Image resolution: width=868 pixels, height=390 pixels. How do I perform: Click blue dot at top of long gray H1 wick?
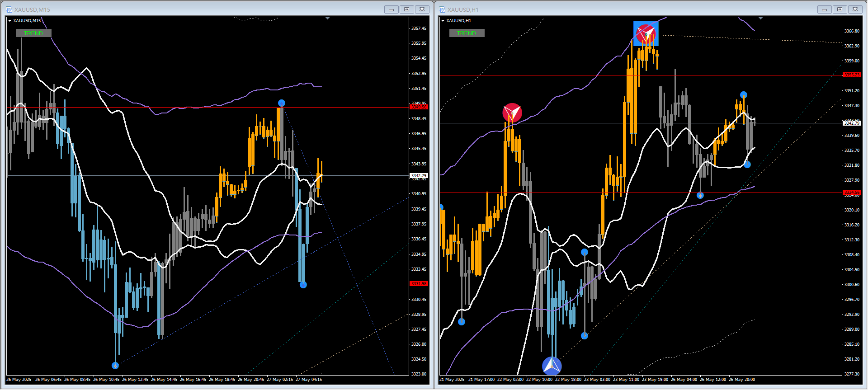(x=585, y=252)
